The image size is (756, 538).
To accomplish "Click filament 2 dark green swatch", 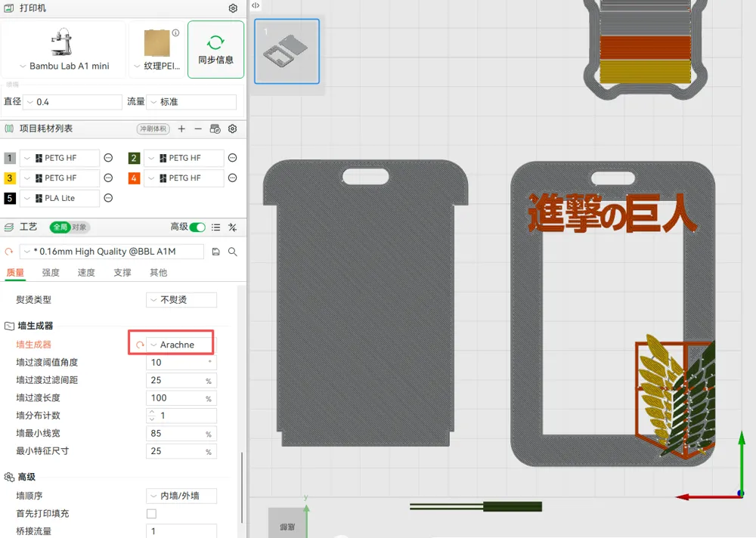I will coord(134,158).
